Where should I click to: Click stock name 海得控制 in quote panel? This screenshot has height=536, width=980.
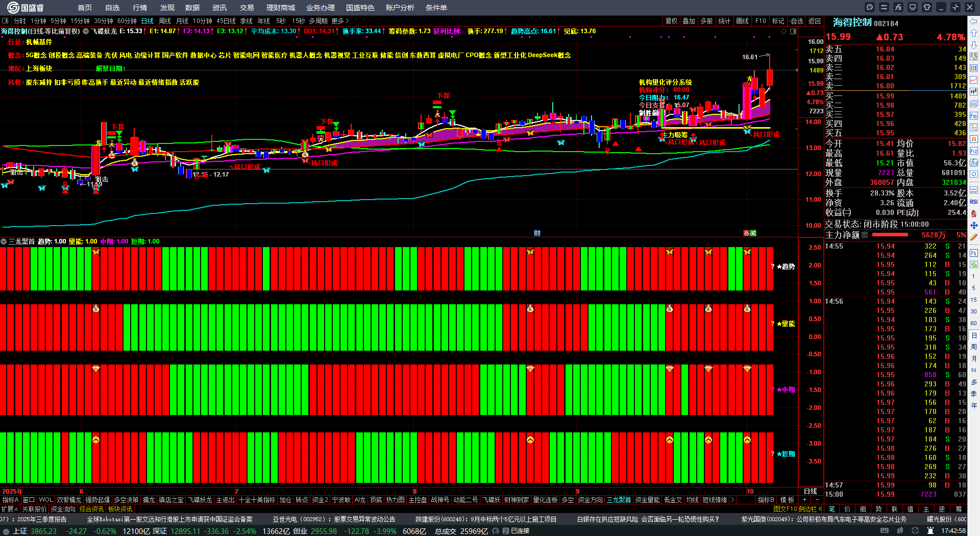pos(852,22)
